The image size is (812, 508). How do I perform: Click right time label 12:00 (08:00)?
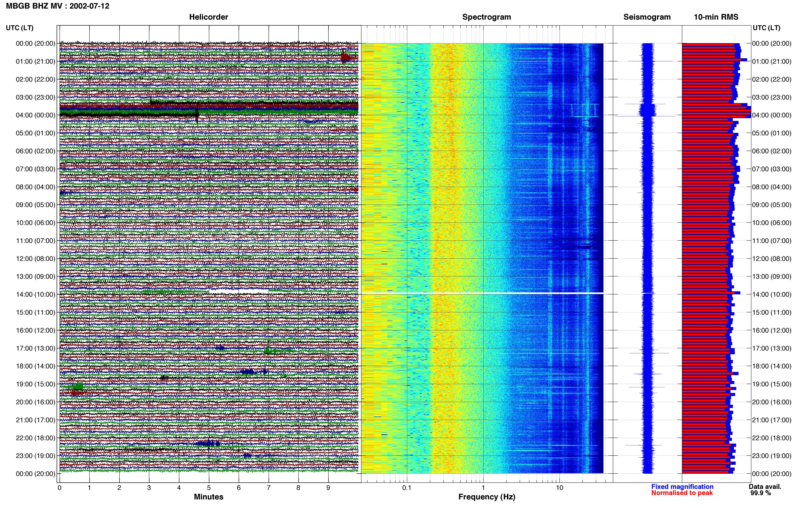point(772,259)
